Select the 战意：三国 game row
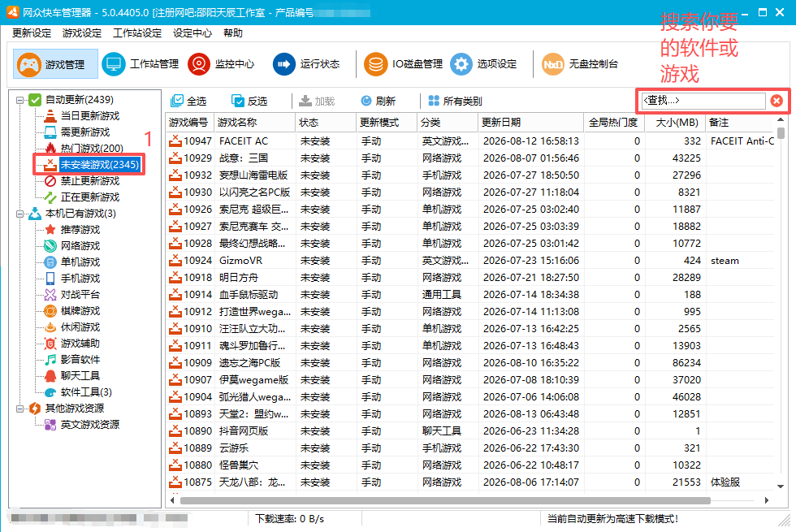Viewport: 796px width, 532px height. pos(470,158)
